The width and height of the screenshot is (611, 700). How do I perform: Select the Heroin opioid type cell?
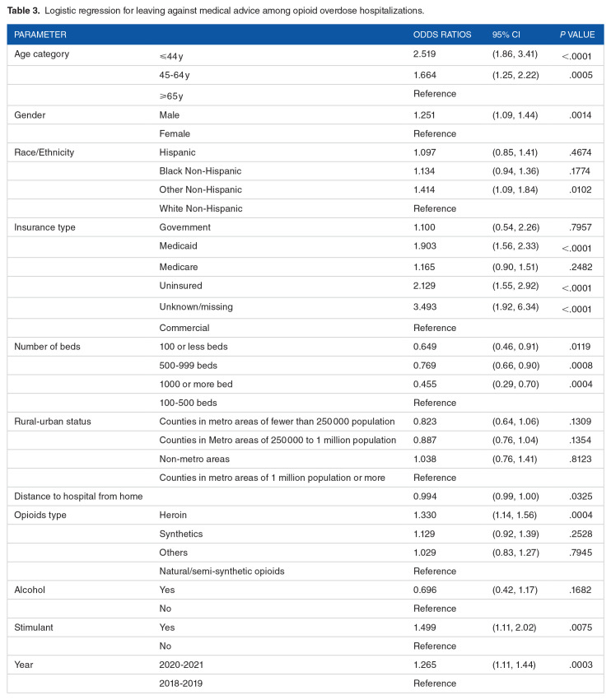[x=173, y=516]
